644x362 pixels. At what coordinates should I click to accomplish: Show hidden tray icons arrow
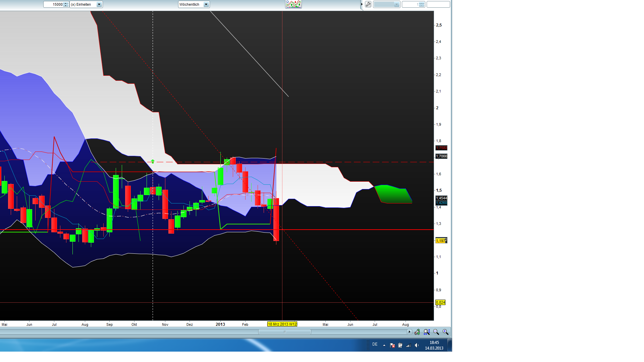pos(384,345)
